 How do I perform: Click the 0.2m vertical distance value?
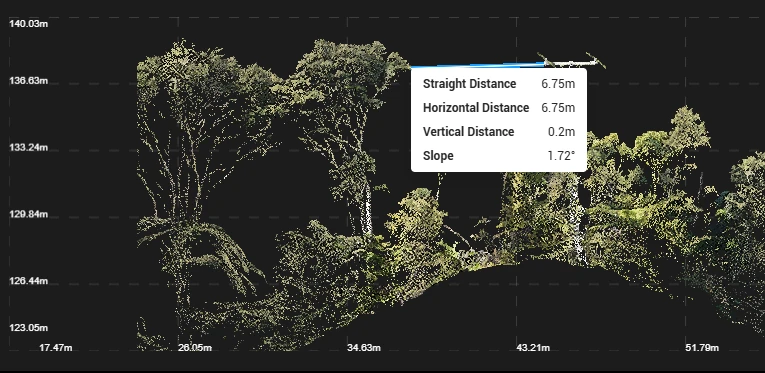562,132
